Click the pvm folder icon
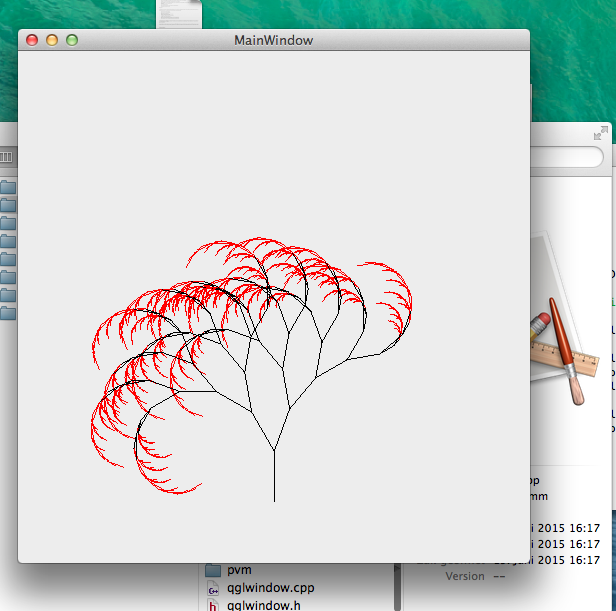The width and height of the screenshot is (616, 611). tap(213, 570)
